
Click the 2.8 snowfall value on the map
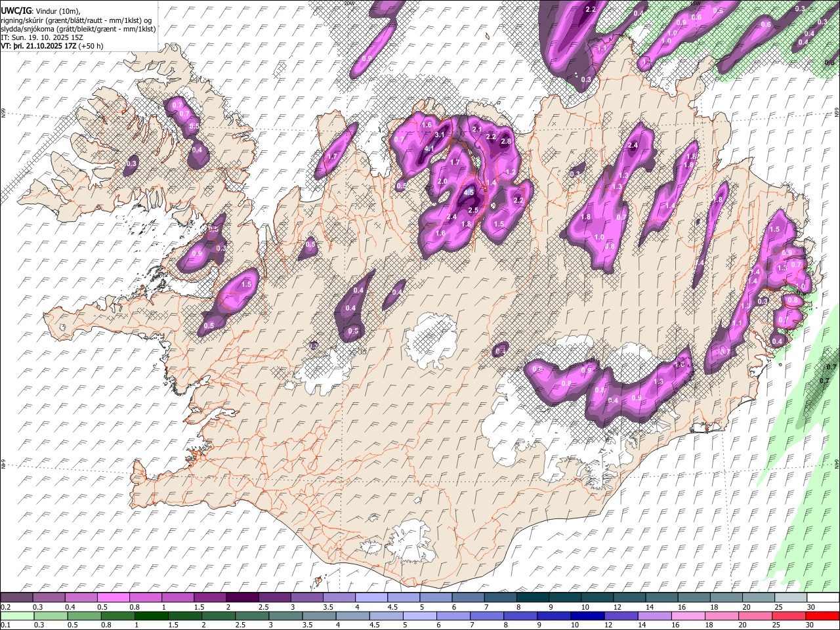506,141
